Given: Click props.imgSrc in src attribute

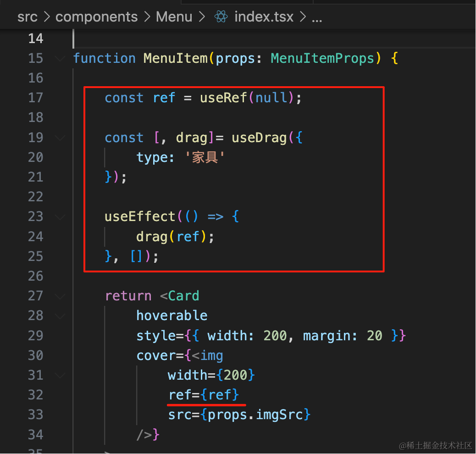Looking at the screenshot, I should pos(255,415).
